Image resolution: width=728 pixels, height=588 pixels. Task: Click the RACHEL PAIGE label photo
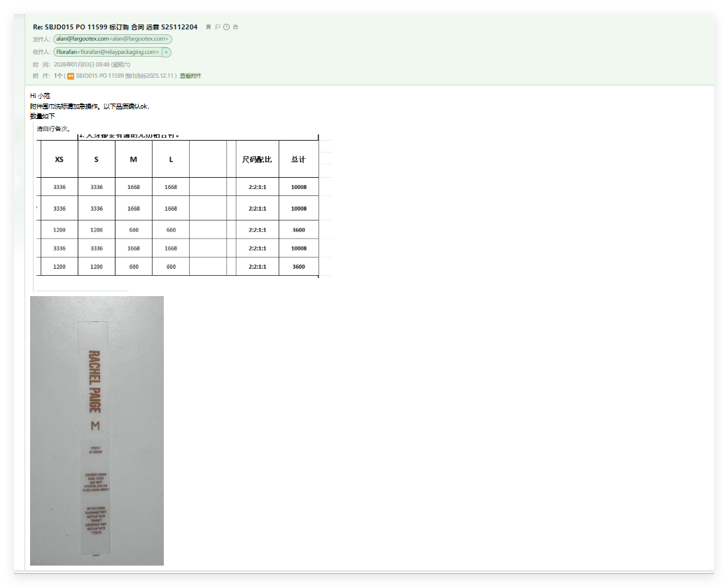coord(97,430)
